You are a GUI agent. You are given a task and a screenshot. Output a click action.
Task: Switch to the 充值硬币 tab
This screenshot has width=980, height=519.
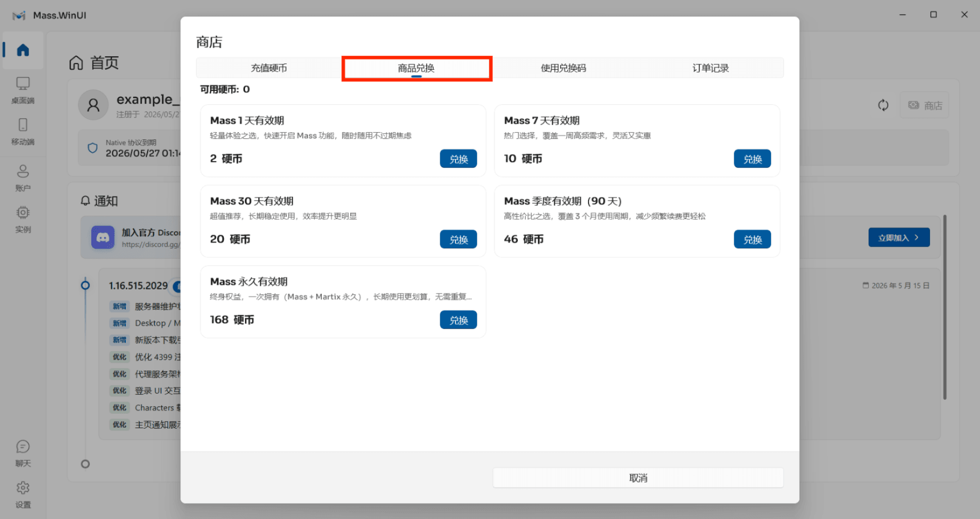coord(269,68)
